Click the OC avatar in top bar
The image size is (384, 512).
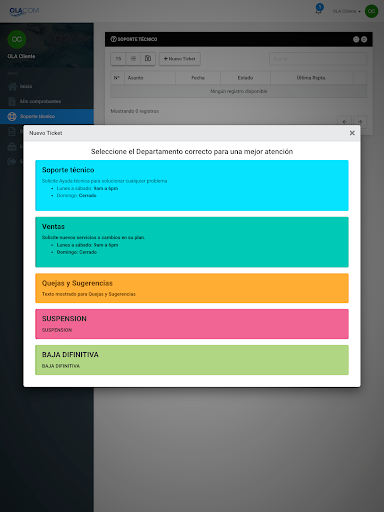(x=371, y=11)
